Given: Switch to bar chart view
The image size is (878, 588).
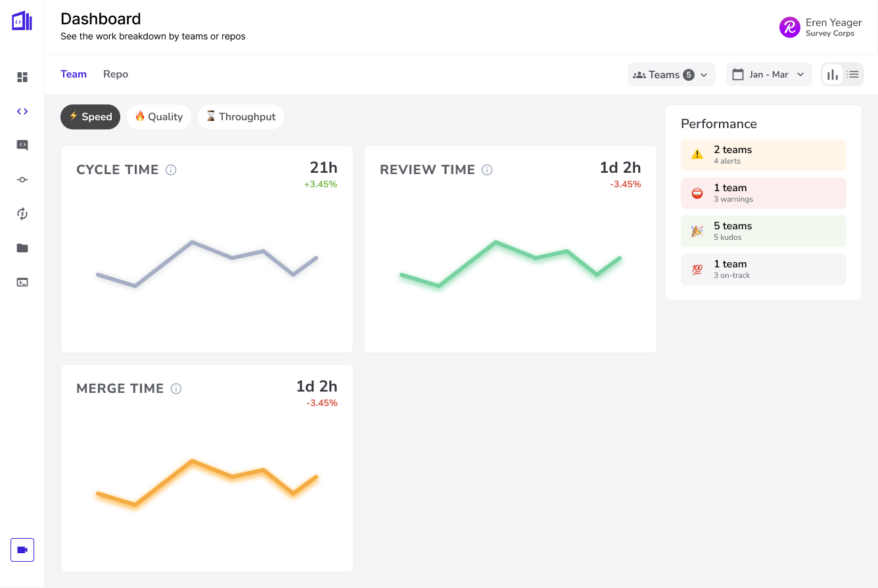Looking at the screenshot, I should point(833,75).
